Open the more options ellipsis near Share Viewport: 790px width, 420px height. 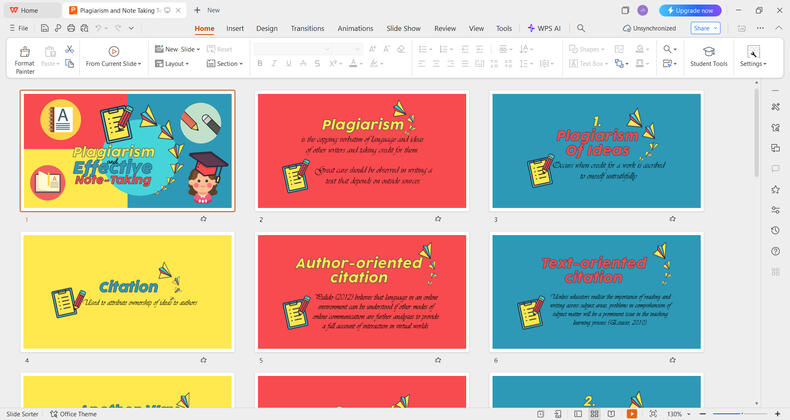coord(760,28)
